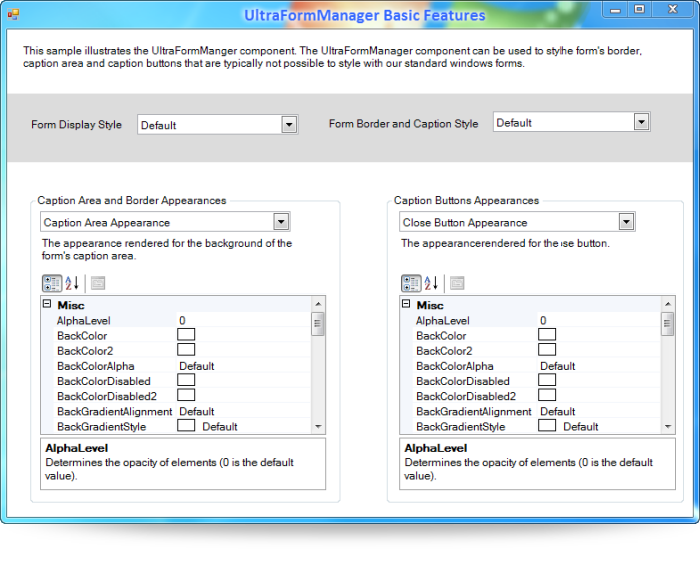Open the Close Button Appearance combo box
The width and height of the screenshot is (700, 573).
pyautogui.click(x=626, y=222)
